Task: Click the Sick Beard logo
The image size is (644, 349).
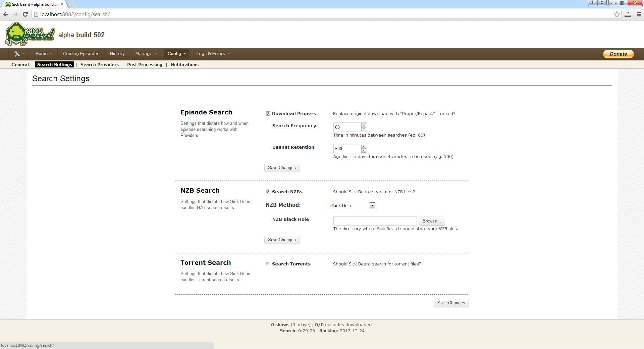Action: click(x=30, y=34)
